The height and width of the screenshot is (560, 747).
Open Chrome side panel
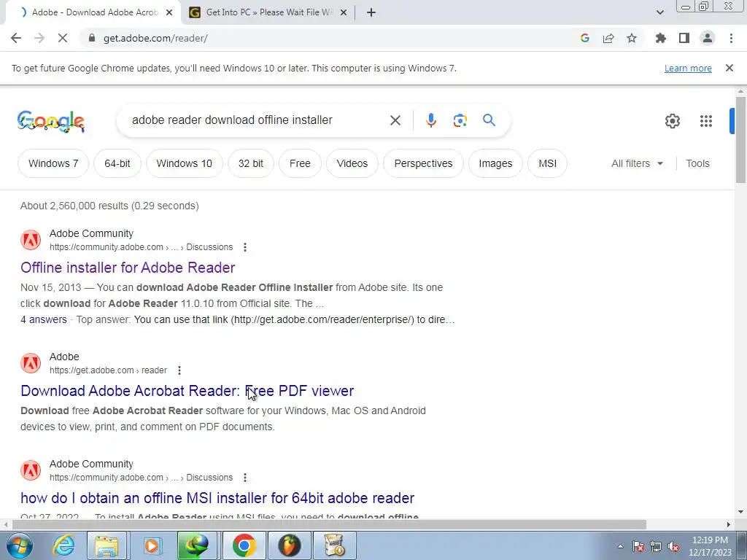[684, 38]
